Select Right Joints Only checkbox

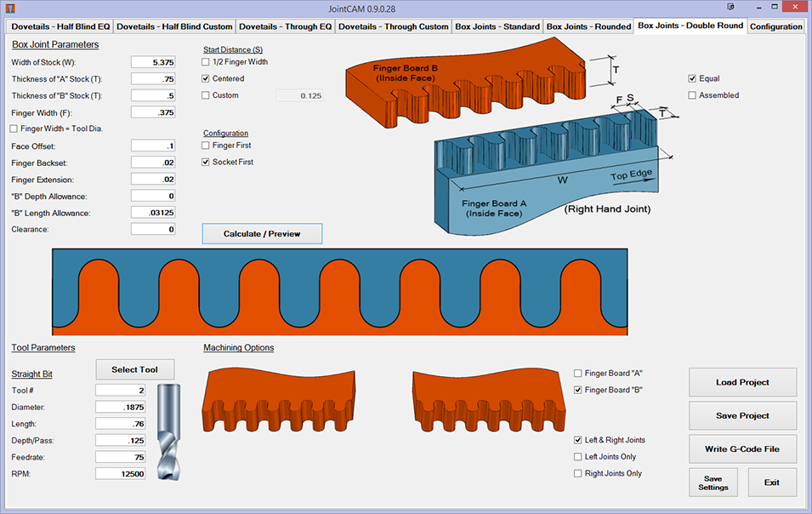(x=579, y=473)
